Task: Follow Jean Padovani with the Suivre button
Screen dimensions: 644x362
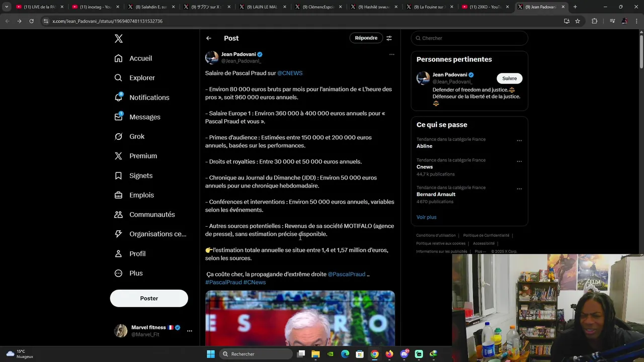Action: (x=509, y=78)
